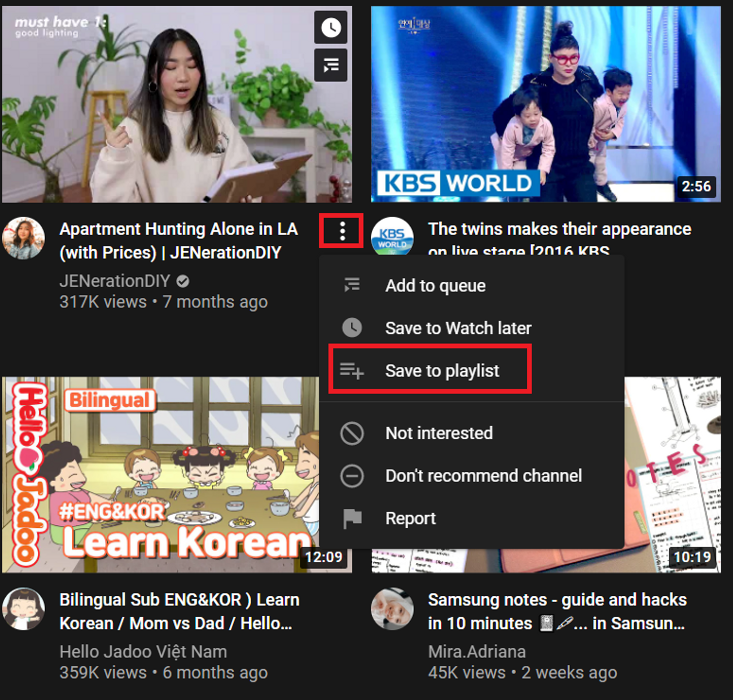Select Don't recommend channel option

click(484, 475)
